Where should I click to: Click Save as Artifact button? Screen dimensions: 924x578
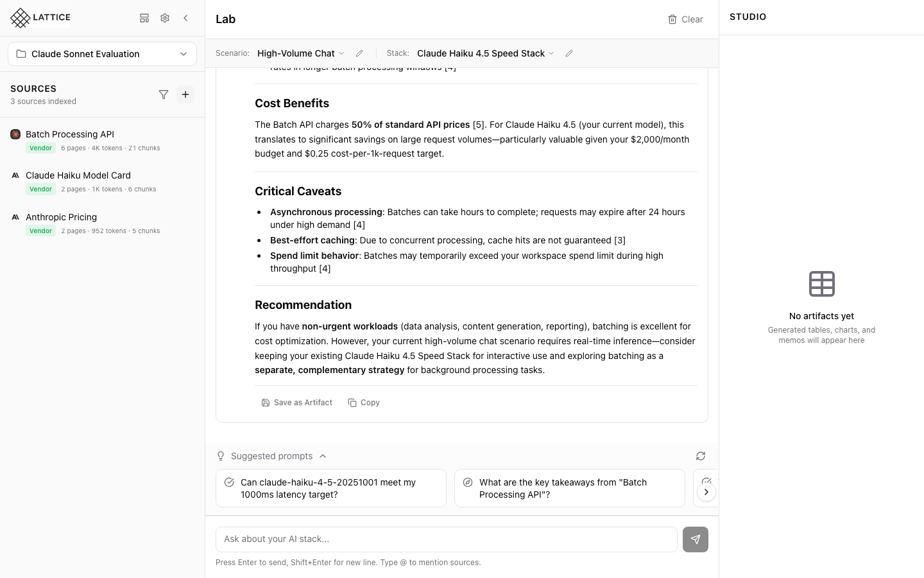pos(297,403)
